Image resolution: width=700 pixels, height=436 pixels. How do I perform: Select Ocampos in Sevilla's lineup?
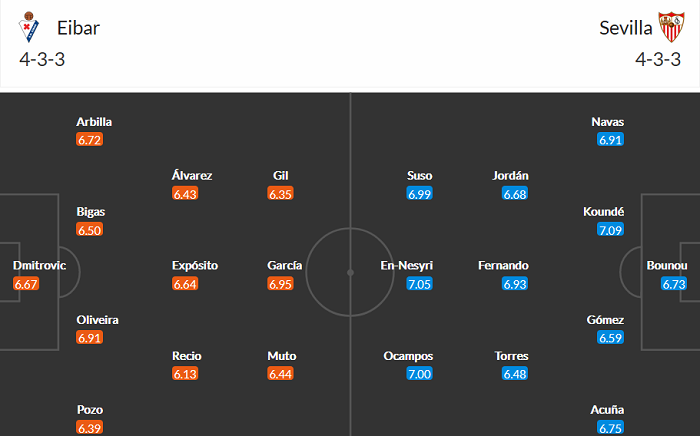(419, 356)
